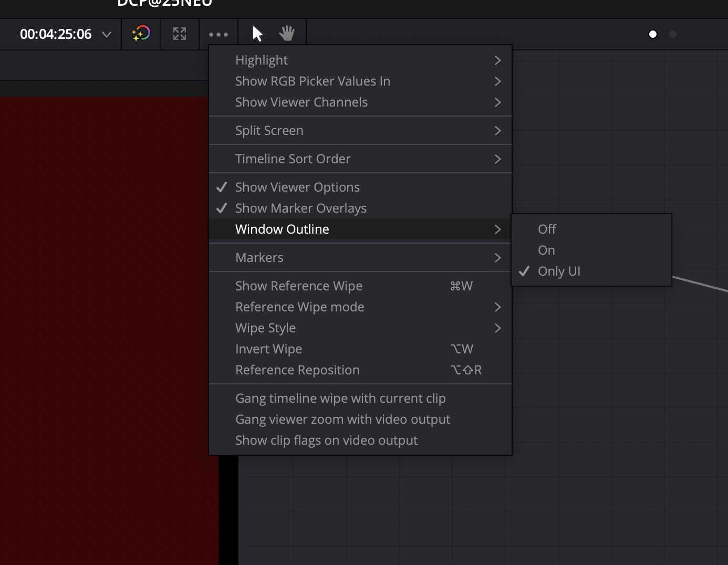Click the 00:04:25:06 timecode display
This screenshot has height=565, width=728.
click(x=56, y=34)
